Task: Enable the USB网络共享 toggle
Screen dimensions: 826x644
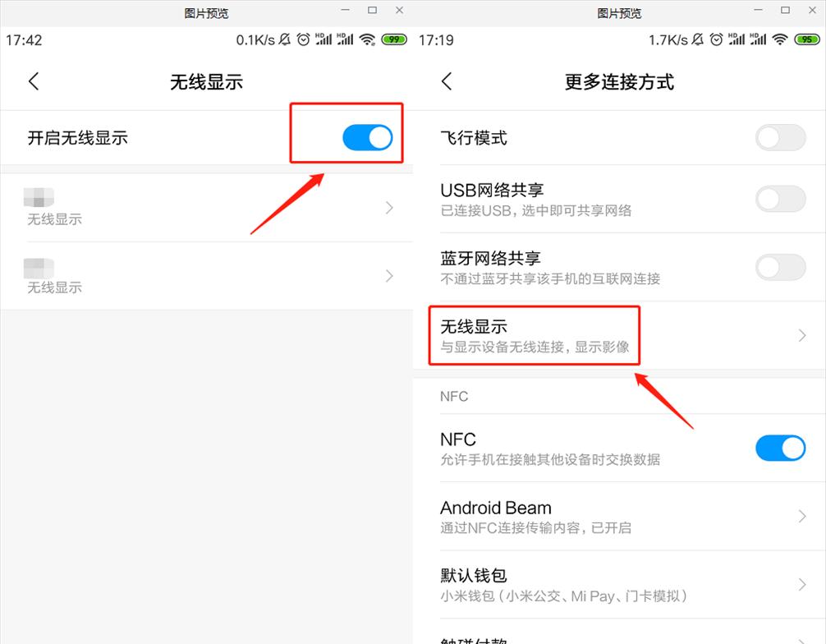Action: 780,199
